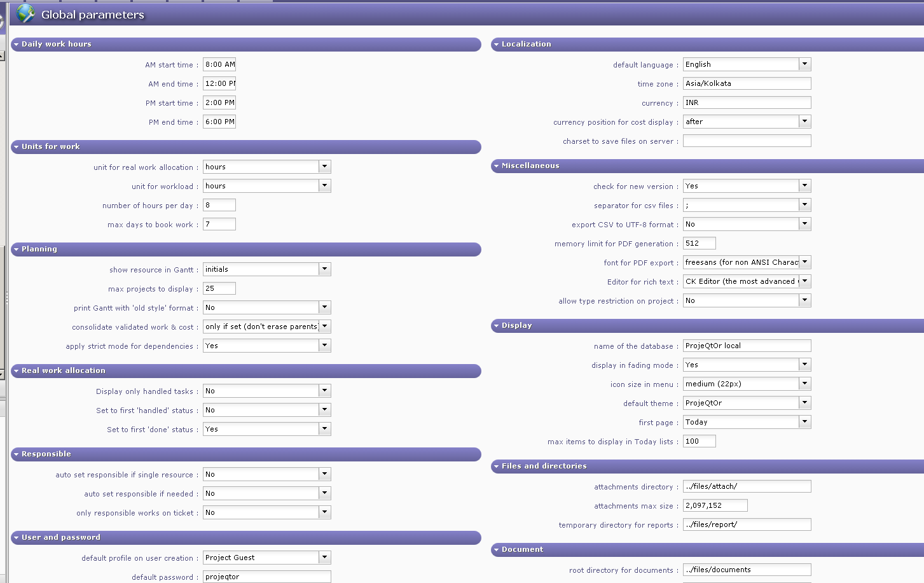Image resolution: width=924 pixels, height=583 pixels.
Task: Open the icon size in menu dropdown
Action: pyautogui.click(x=804, y=384)
